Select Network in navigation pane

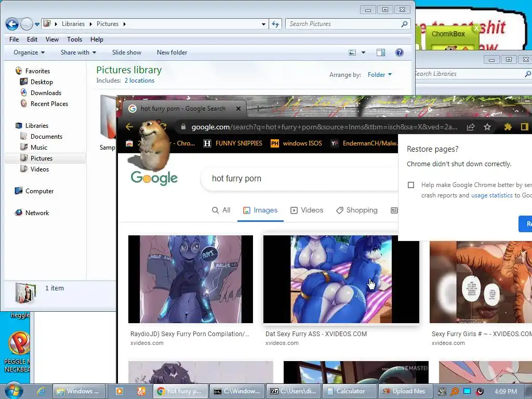pyautogui.click(x=32, y=212)
